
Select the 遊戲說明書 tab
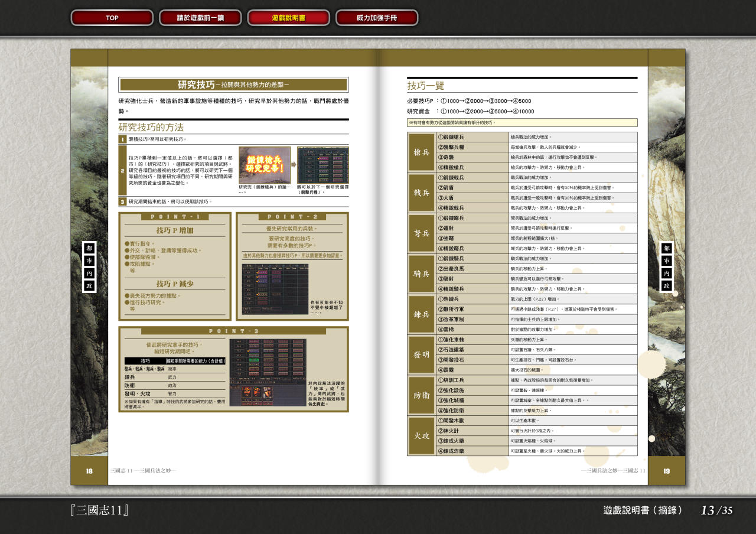click(x=288, y=18)
